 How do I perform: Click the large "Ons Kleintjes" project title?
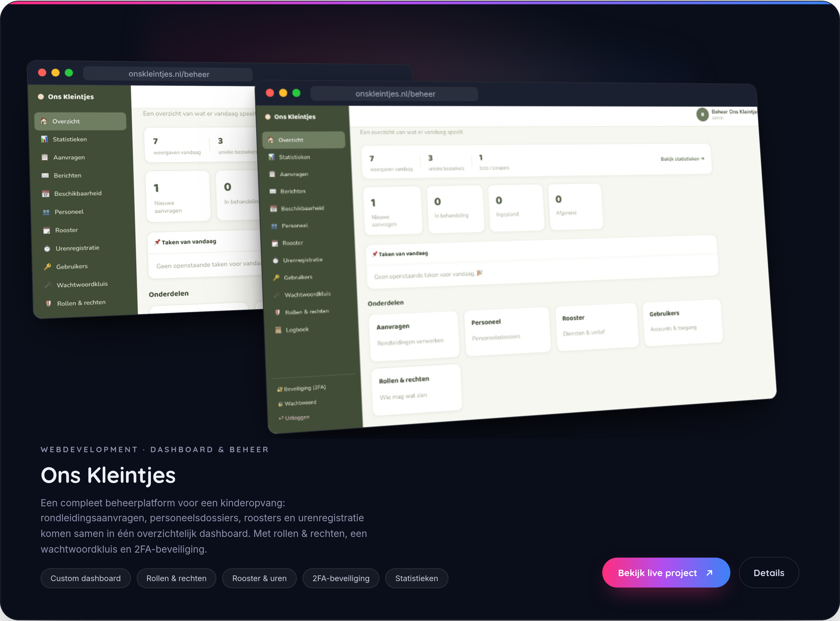[x=108, y=475]
